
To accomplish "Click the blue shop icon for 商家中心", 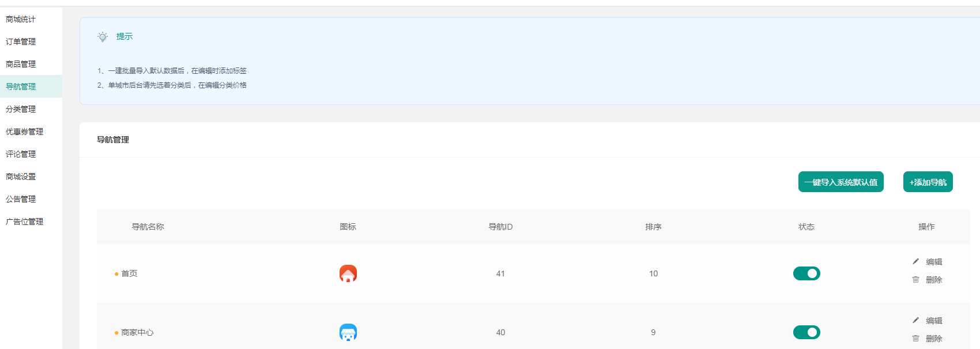I will [348, 332].
